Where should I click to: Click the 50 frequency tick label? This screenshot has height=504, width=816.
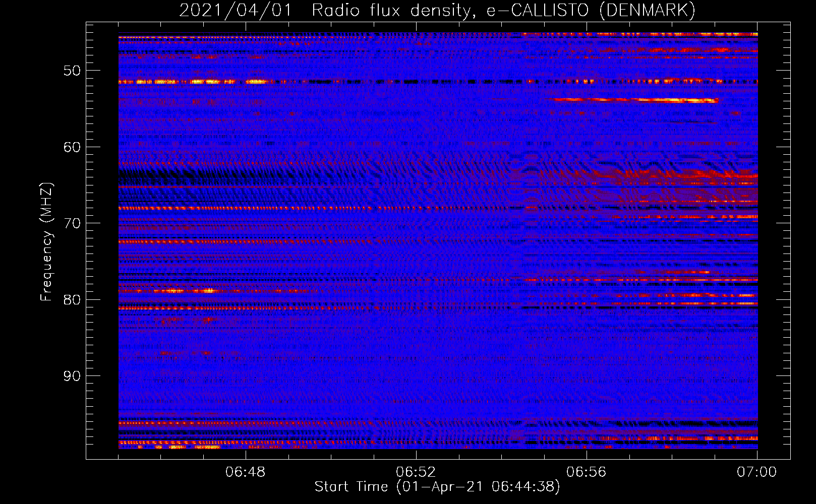72,71
